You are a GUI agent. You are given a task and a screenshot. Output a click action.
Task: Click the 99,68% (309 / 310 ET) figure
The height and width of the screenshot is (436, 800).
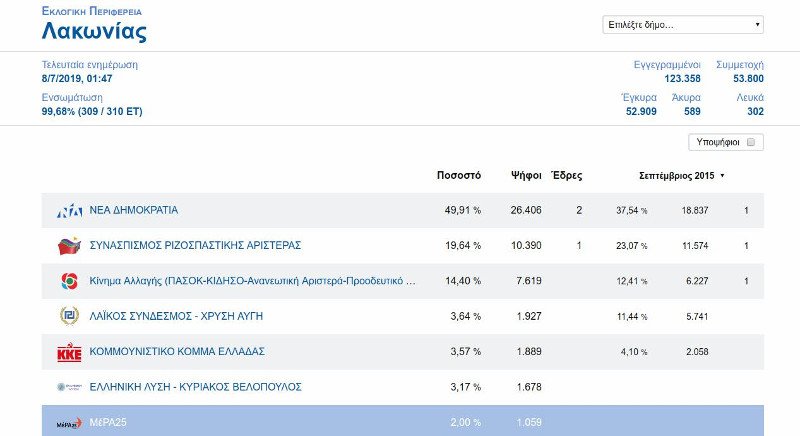pos(92,111)
